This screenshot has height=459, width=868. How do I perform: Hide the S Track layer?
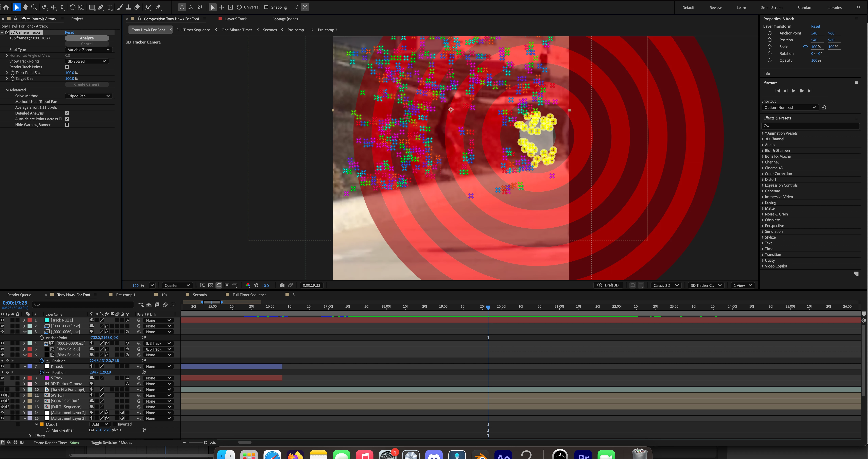click(x=2, y=378)
